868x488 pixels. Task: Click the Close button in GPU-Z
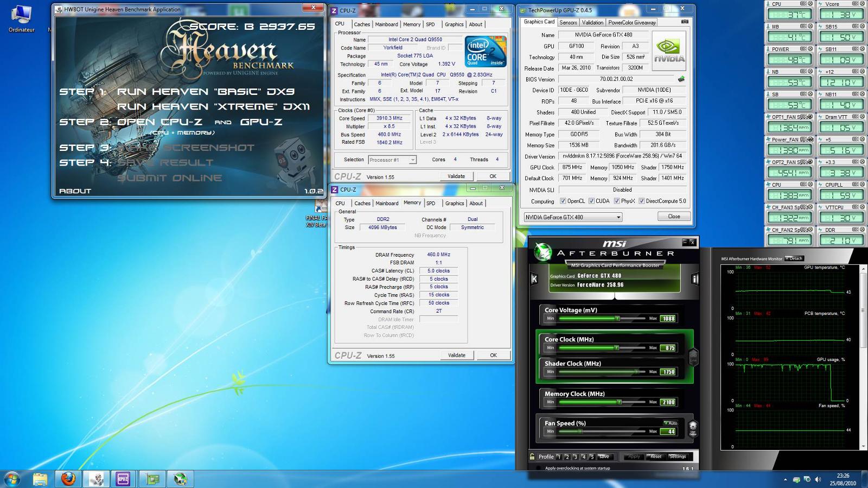coord(674,216)
